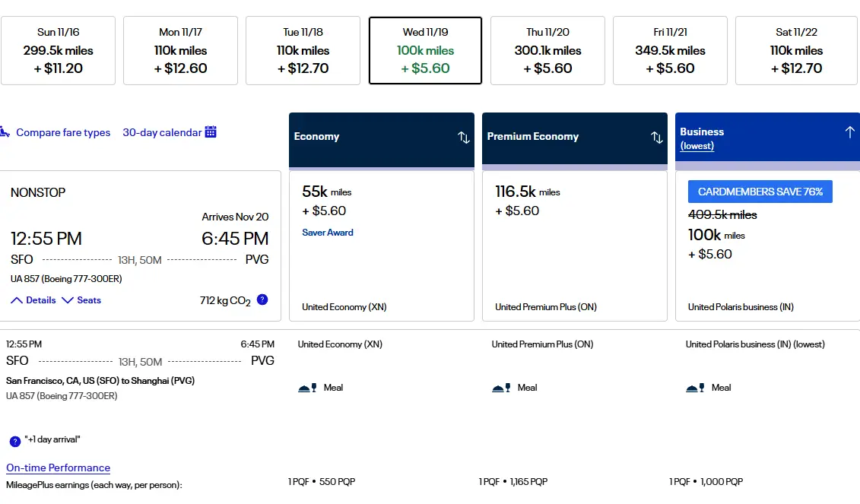The height and width of the screenshot is (504, 860).
Task: Open the 30-day calendar link
Action: (x=162, y=132)
